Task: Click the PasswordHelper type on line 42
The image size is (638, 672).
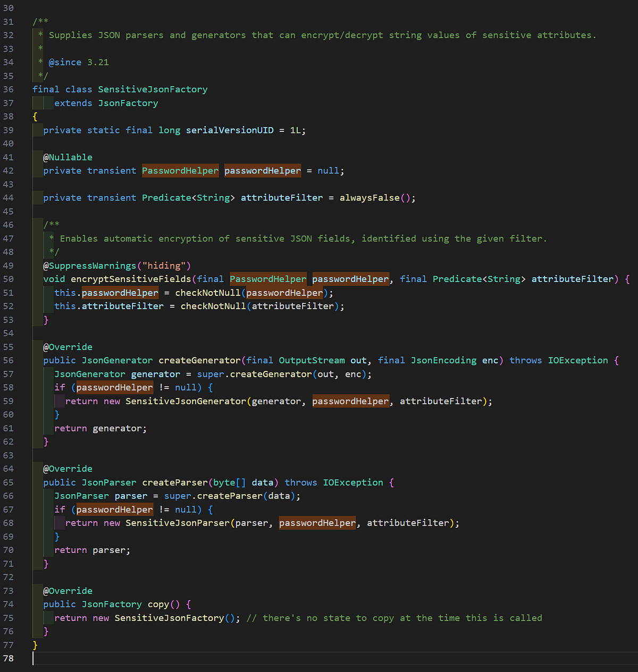Action: 180,171
